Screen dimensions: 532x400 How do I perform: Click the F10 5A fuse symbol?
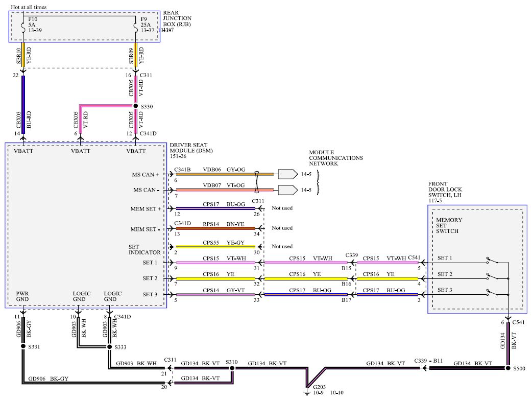point(23,28)
